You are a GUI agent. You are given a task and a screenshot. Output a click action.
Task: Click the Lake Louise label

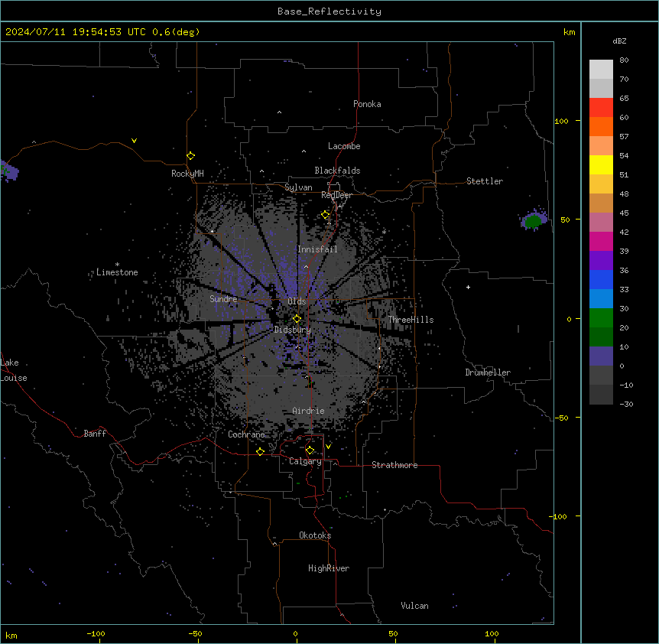(x=14, y=370)
